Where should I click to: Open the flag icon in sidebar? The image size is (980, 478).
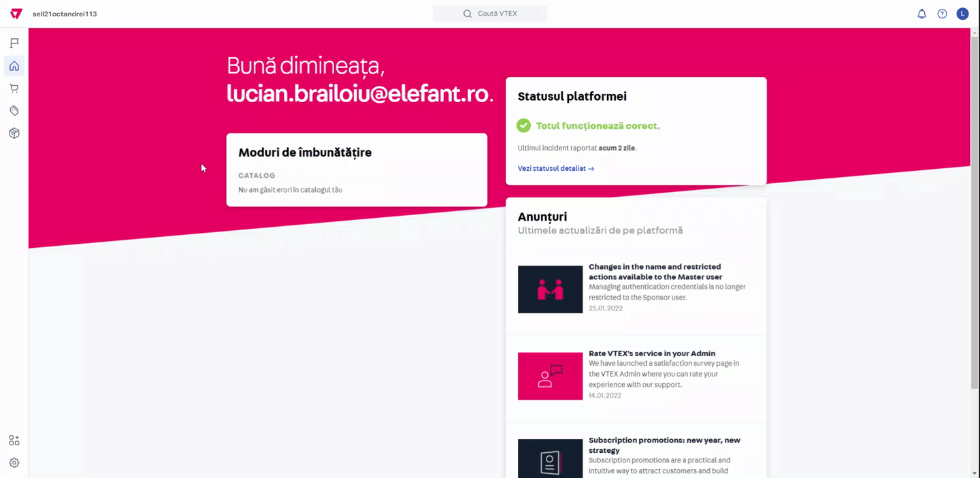(x=14, y=44)
